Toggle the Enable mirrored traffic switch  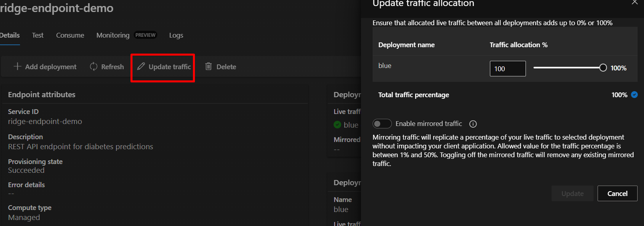click(x=382, y=124)
